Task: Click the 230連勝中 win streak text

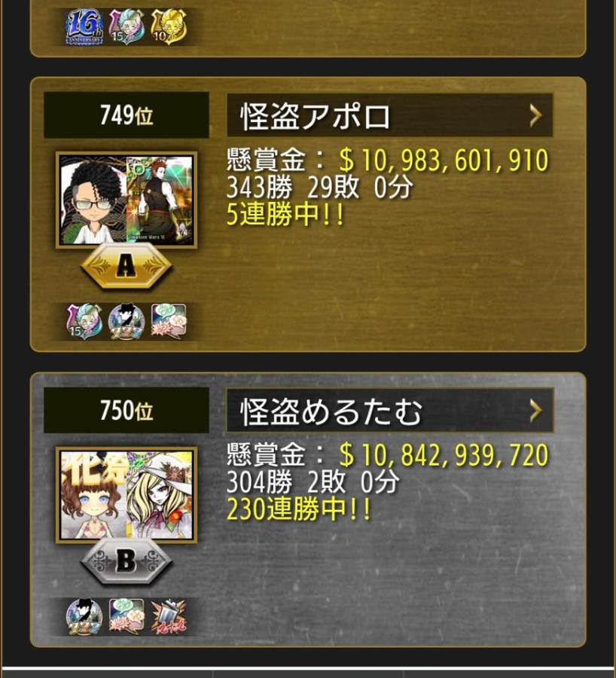Action: coord(299,509)
